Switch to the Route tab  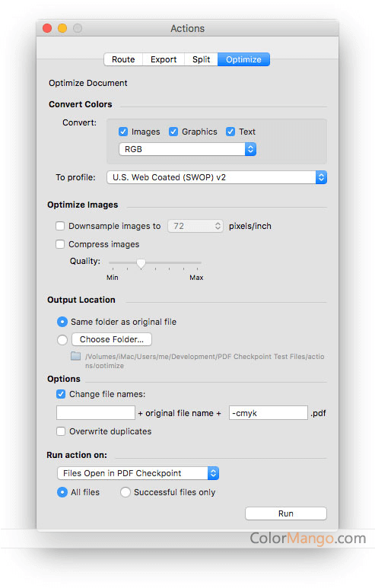click(x=123, y=59)
